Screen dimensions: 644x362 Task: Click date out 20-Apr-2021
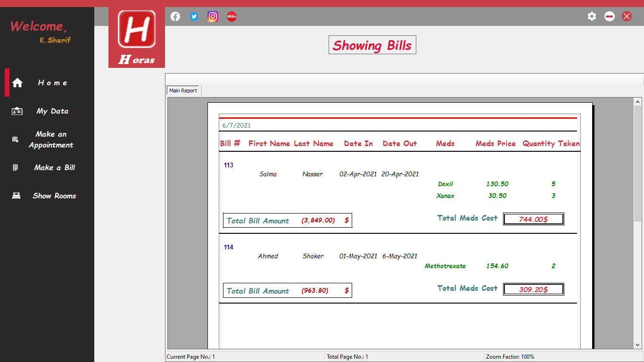coord(400,174)
